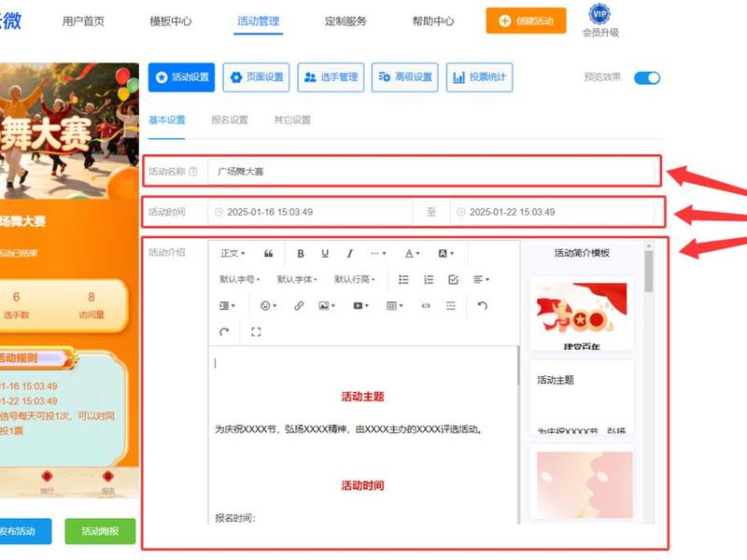Open the indent options dropdown

pos(227,306)
